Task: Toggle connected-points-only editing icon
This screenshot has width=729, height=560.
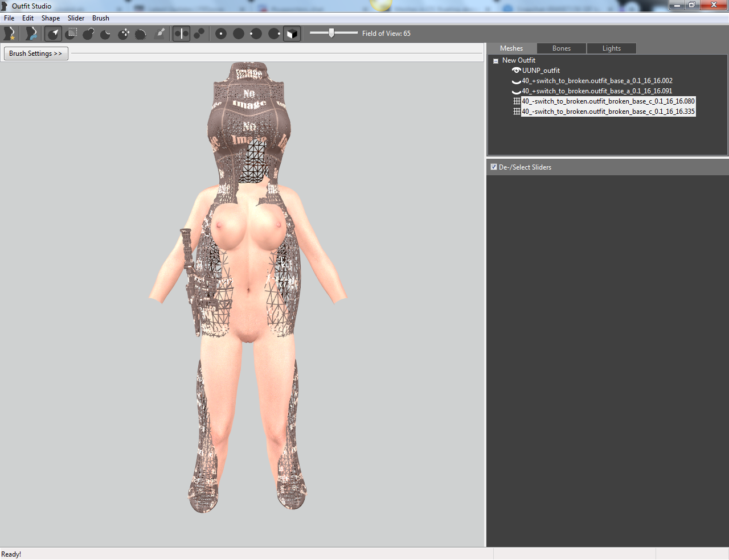Action: pyautogui.click(x=199, y=34)
